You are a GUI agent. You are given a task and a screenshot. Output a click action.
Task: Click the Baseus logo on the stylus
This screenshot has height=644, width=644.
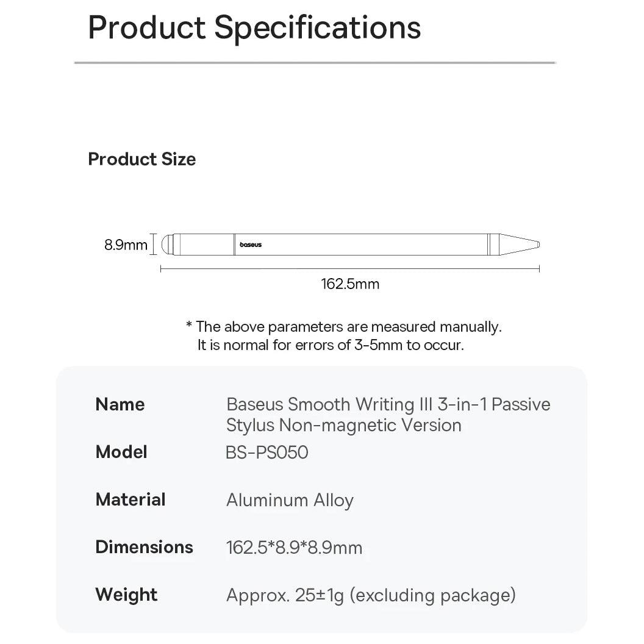[x=251, y=245]
